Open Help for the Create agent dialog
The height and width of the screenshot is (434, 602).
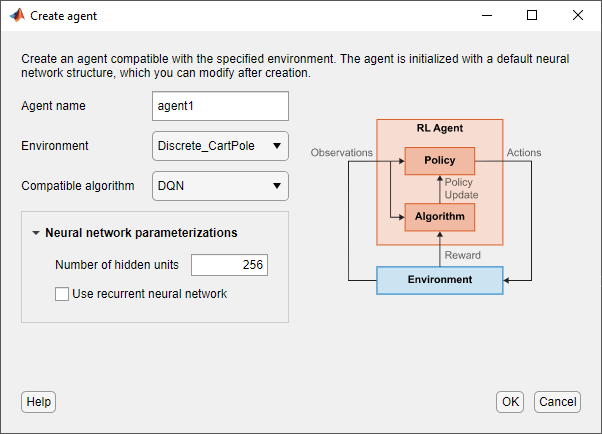[38, 401]
